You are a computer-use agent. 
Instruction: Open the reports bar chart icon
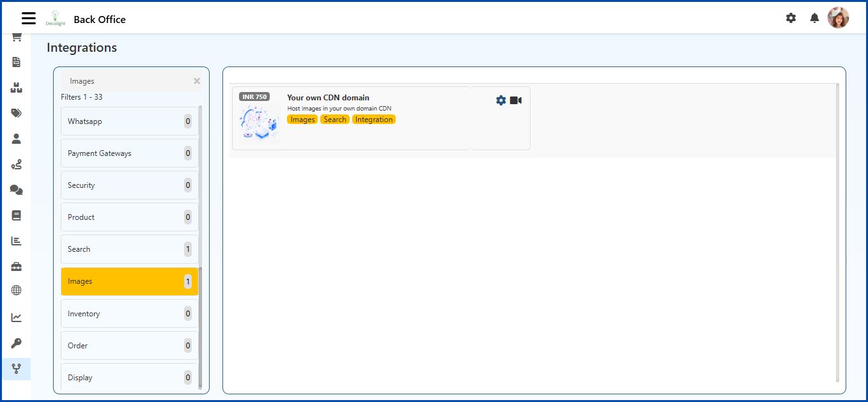[x=16, y=241]
